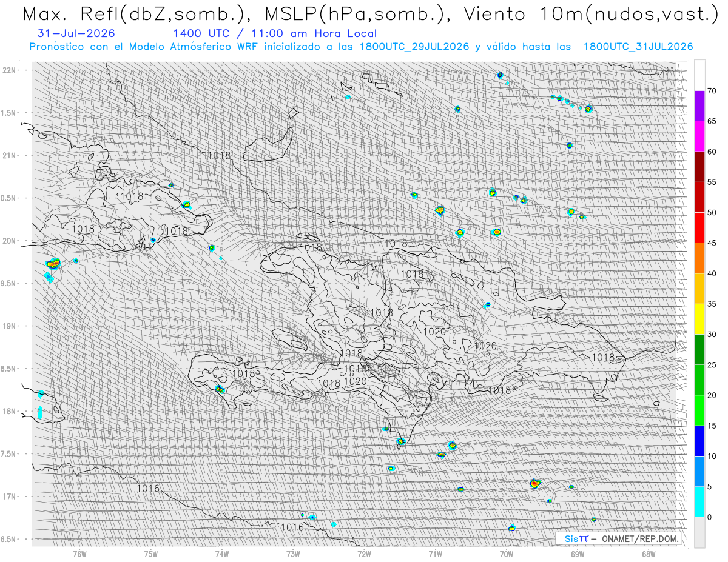Click the "0" value on the colorbar
The height and width of the screenshot is (562, 728).
click(x=709, y=517)
